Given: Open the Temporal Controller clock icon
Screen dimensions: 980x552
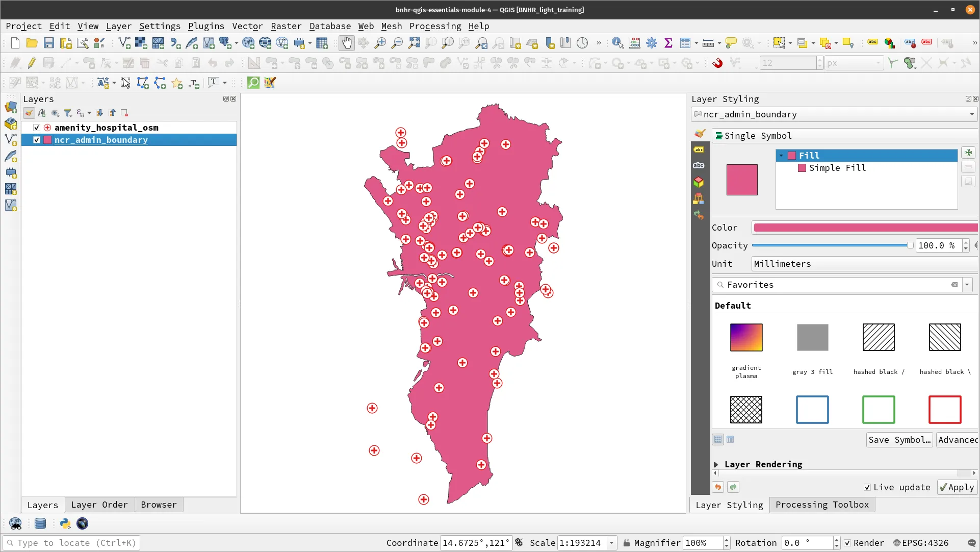Looking at the screenshot, I should tap(582, 43).
